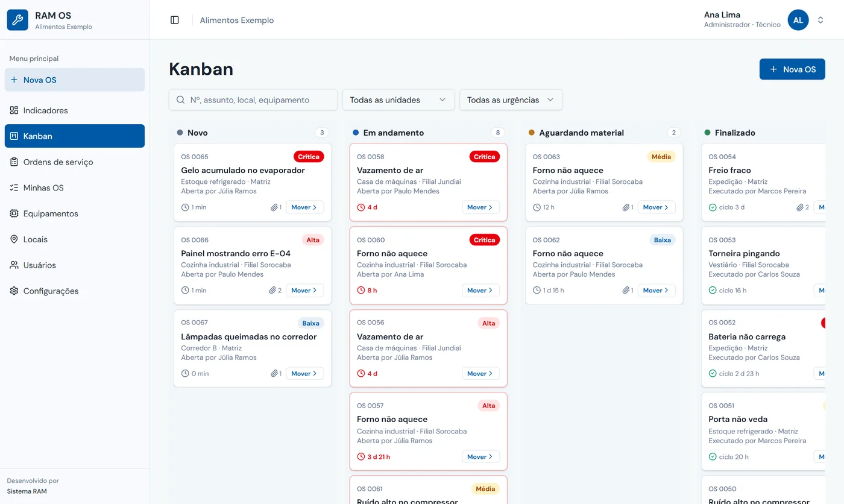The width and height of the screenshot is (844, 504).
Task: Click the search magnifier icon
Action: click(180, 100)
